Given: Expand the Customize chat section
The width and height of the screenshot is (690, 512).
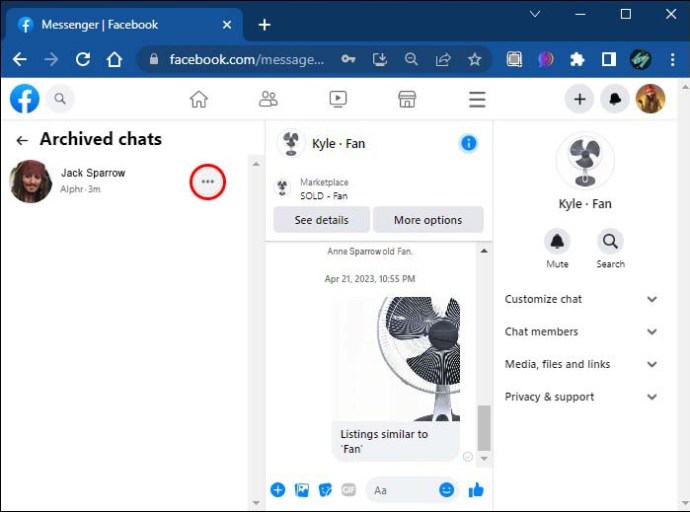Looking at the screenshot, I should pos(582,299).
